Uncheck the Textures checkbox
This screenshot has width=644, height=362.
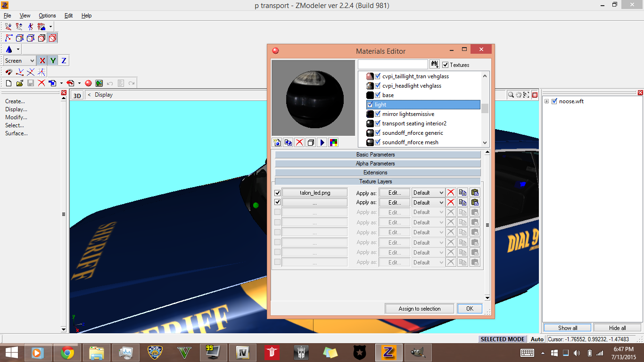pyautogui.click(x=446, y=65)
